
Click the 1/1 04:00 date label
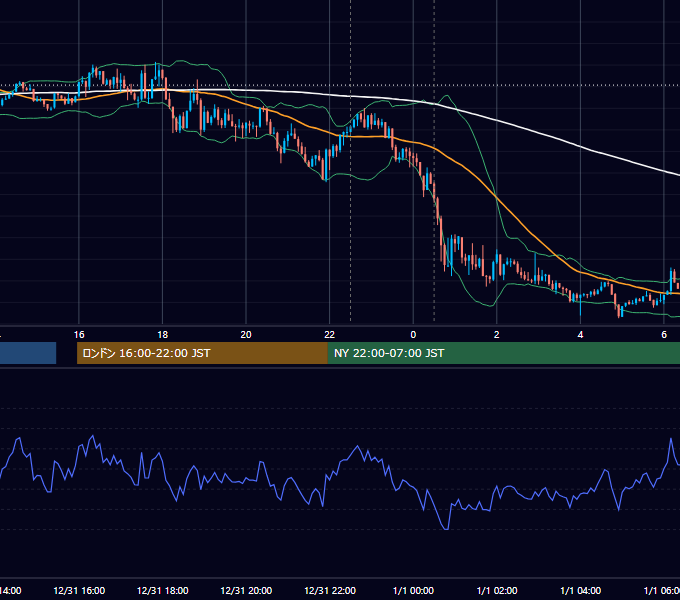(580, 591)
